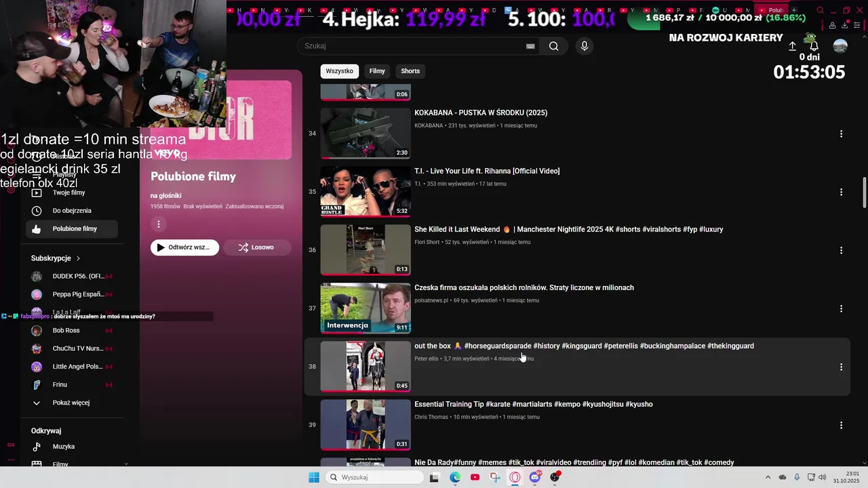The image size is (868, 488).
Task: Open Flori Short channel link
Action: [x=427, y=242]
